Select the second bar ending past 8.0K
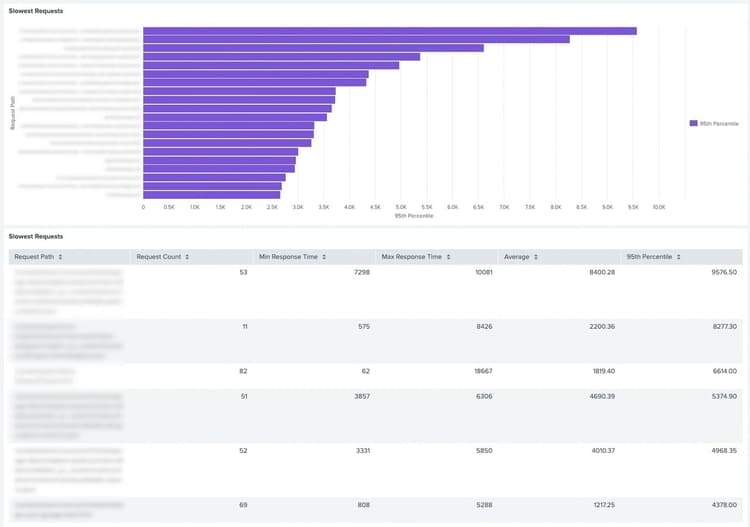The image size is (750, 527). point(356,40)
